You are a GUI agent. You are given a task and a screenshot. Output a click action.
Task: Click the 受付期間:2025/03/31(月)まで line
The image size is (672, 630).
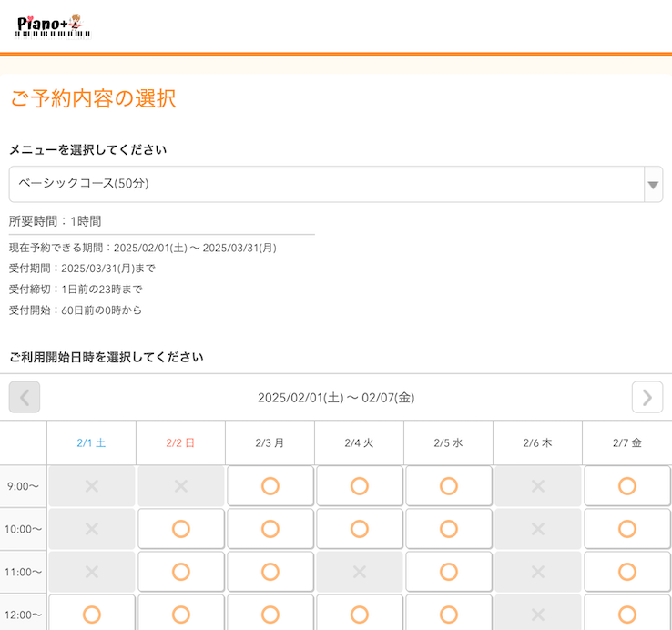(x=82, y=269)
